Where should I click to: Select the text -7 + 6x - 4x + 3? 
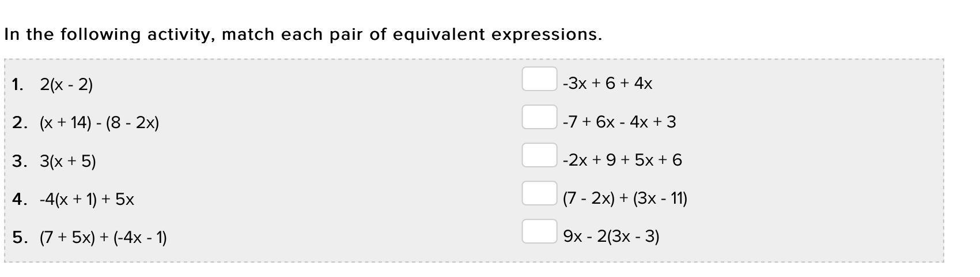pyautogui.click(x=619, y=122)
